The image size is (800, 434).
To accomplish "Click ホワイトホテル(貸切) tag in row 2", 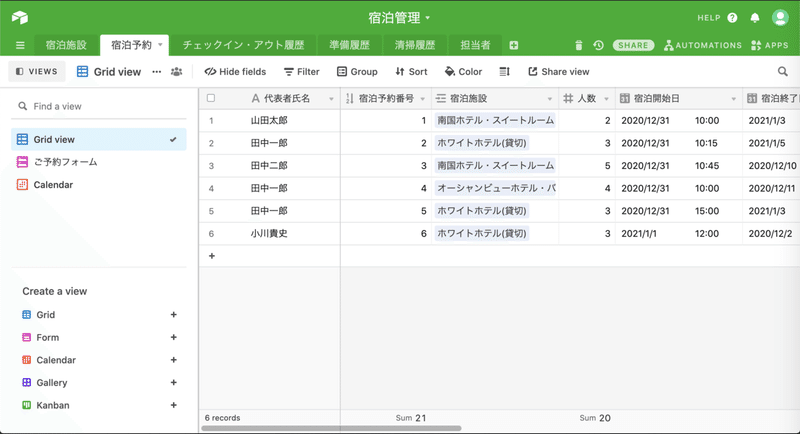I will (x=482, y=143).
